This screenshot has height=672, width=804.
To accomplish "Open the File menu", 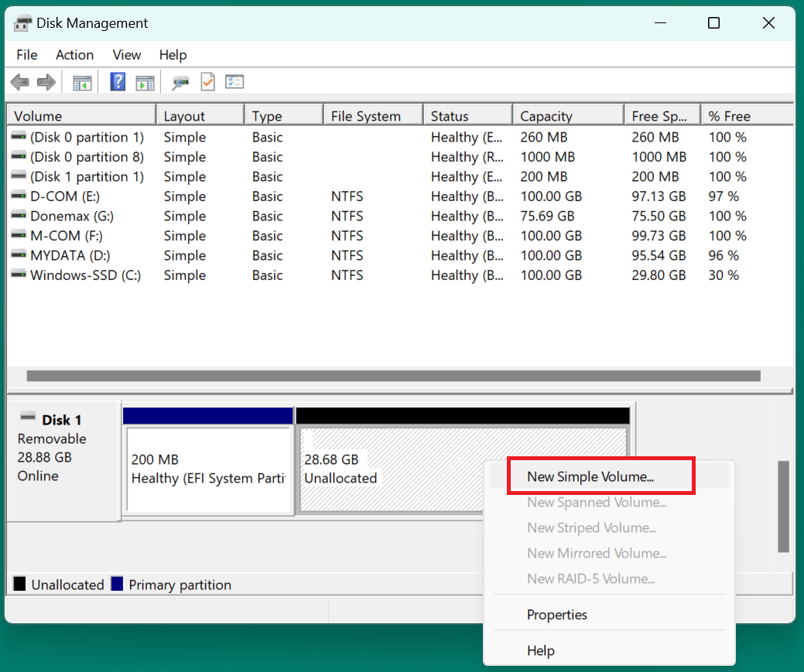I will click(x=26, y=55).
